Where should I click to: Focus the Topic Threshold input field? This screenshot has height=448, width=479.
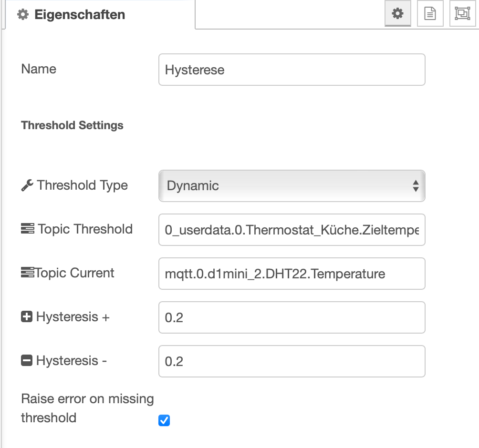coord(292,230)
